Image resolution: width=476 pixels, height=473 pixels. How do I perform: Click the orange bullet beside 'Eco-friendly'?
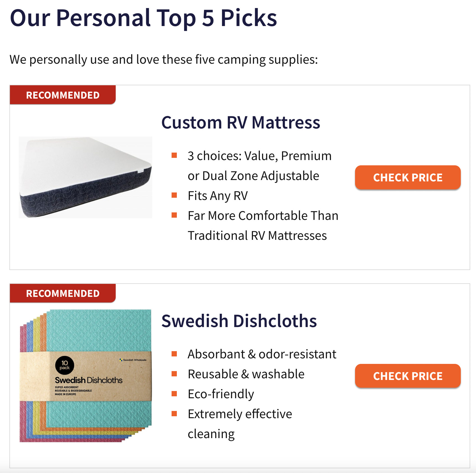[175, 393]
